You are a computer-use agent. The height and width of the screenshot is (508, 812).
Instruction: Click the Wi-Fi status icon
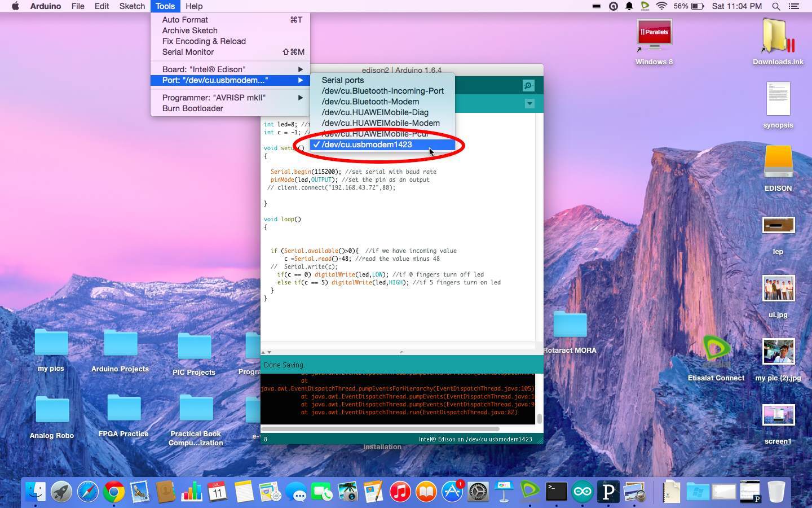(662, 6)
